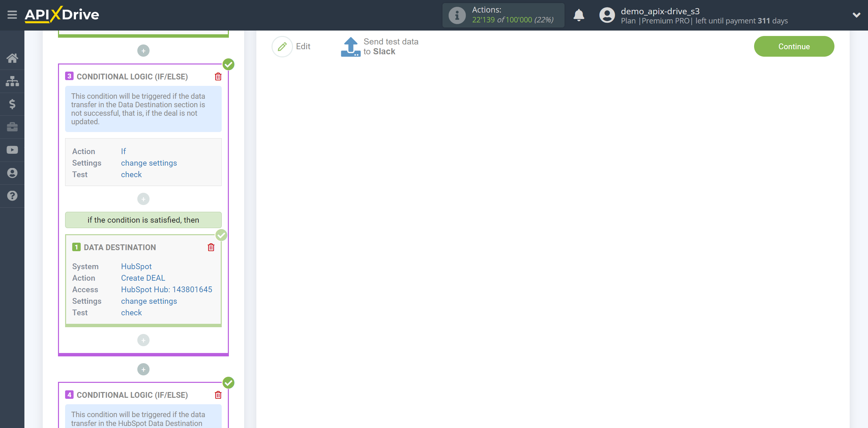The width and height of the screenshot is (868, 428).
Task: Click the Continue button
Action: click(x=794, y=46)
